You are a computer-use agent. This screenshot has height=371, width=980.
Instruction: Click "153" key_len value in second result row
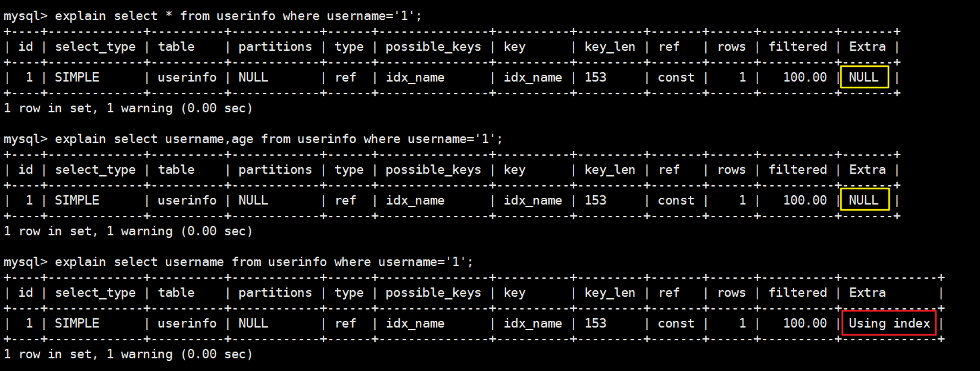tap(595, 201)
